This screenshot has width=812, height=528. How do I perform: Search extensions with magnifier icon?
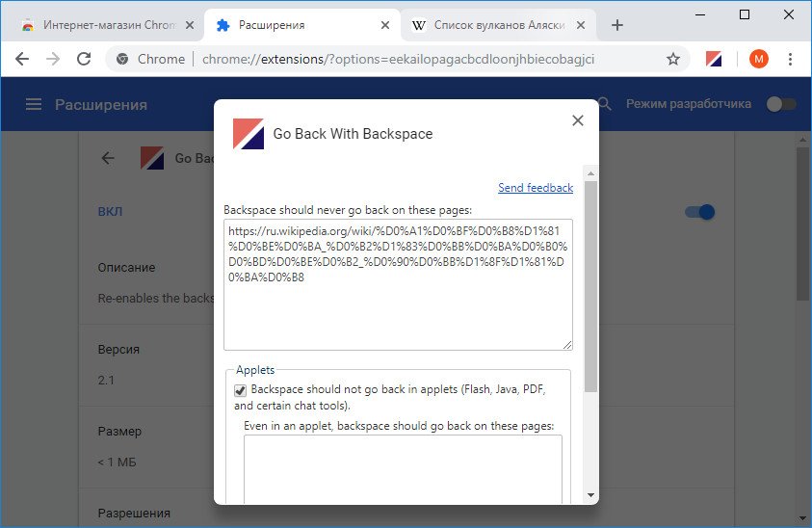point(605,104)
